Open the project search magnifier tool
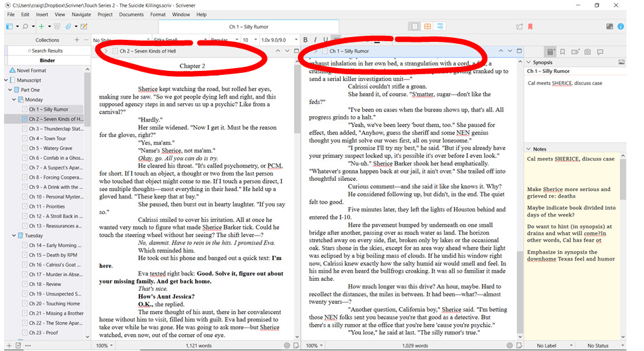 tap(25, 26)
